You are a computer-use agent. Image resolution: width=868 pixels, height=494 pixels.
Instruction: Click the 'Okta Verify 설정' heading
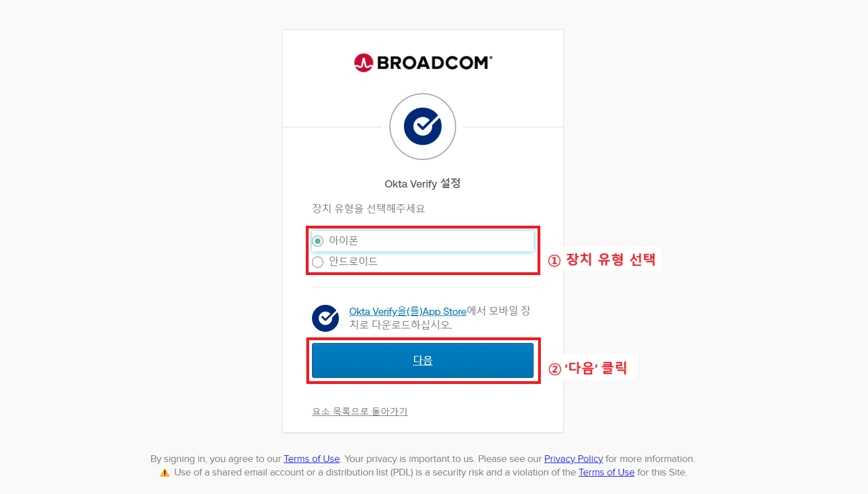click(422, 184)
